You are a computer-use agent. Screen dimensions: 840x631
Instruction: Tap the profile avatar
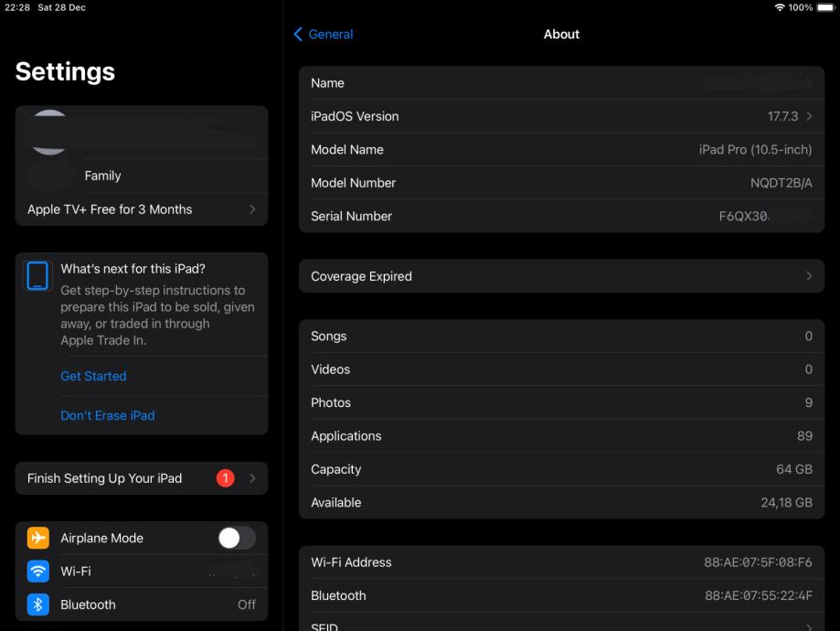(49, 133)
